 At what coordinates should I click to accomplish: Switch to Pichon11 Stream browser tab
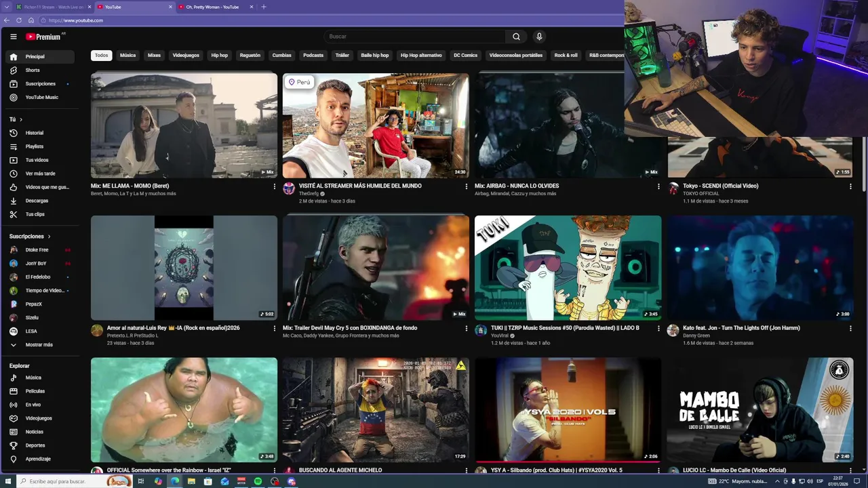coord(53,7)
